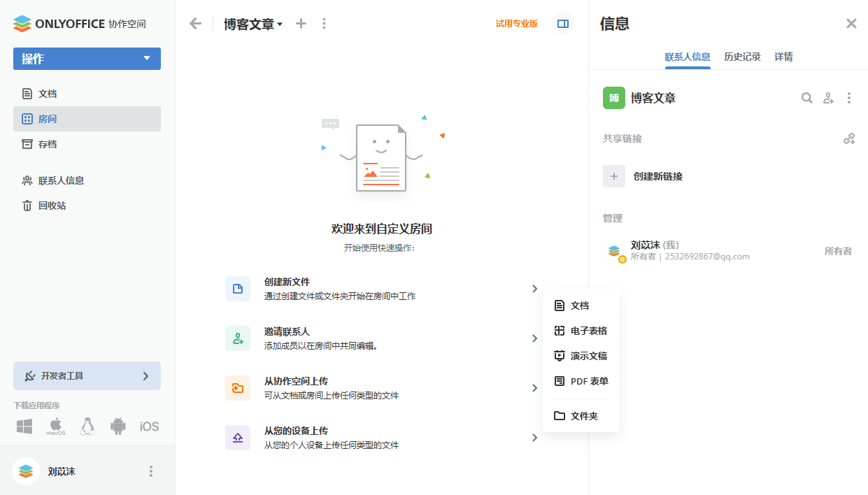Choose 演示文稿 from the create menu

pyautogui.click(x=581, y=356)
